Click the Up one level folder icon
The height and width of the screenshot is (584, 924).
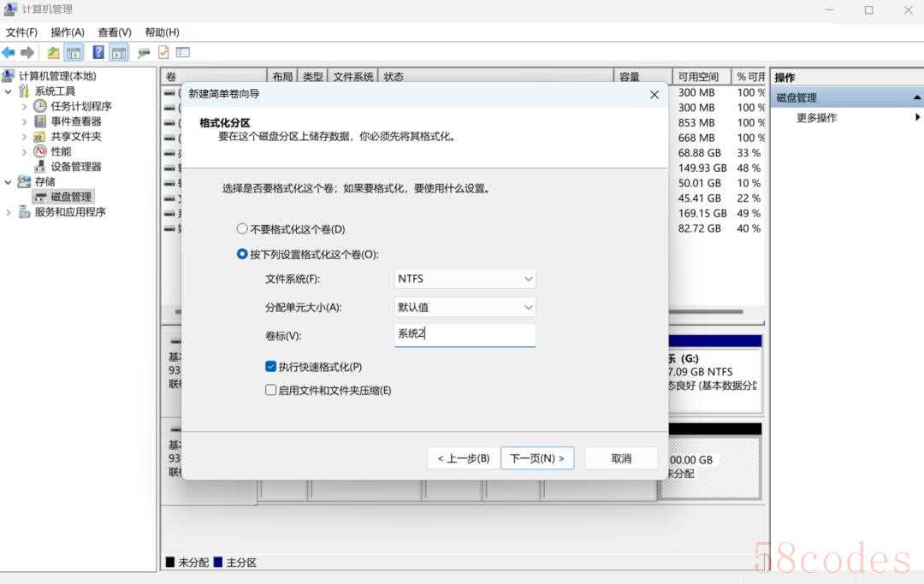[x=53, y=52]
